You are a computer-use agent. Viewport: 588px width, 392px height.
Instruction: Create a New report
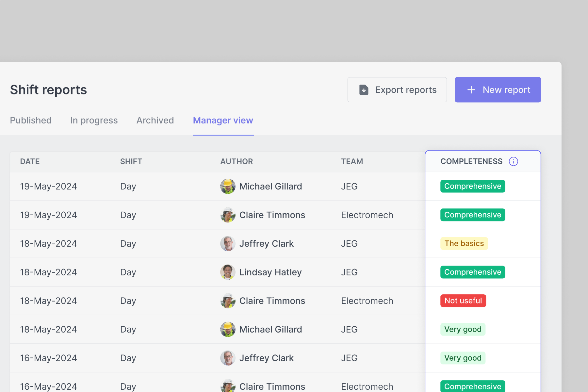point(498,90)
